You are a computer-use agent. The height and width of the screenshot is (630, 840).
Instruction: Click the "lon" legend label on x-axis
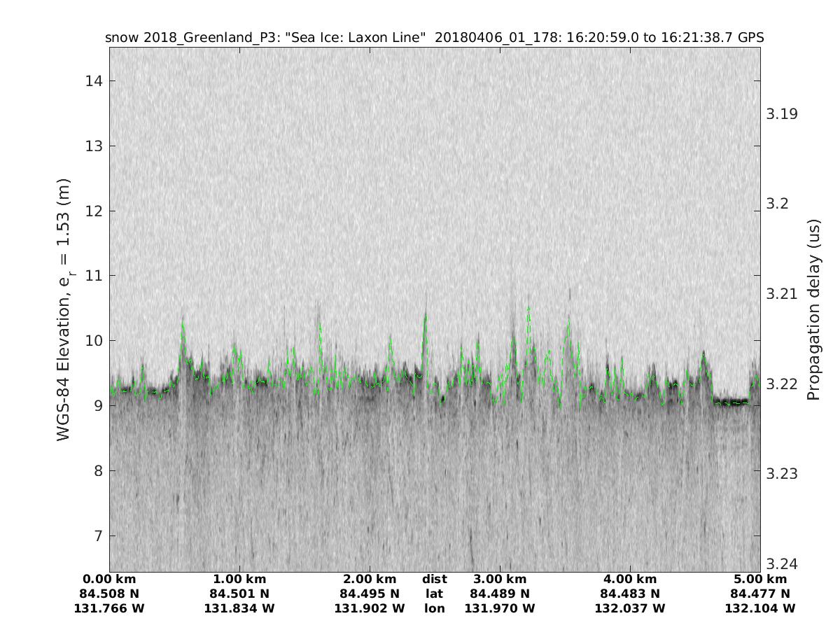click(434, 608)
